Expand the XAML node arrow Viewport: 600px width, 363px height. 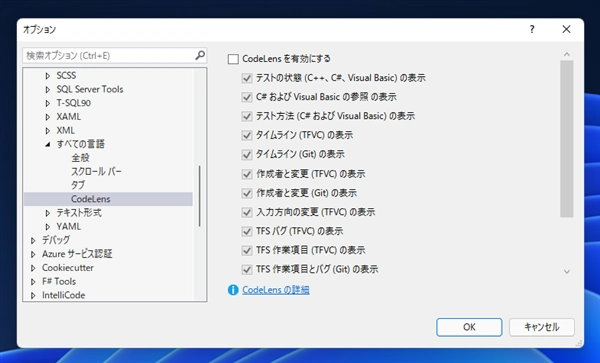click(x=47, y=117)
